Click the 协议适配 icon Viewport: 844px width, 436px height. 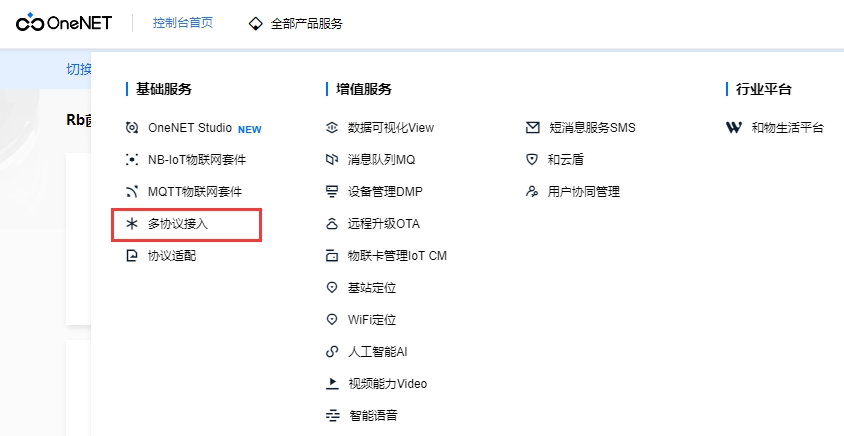(x=132, y=256)
